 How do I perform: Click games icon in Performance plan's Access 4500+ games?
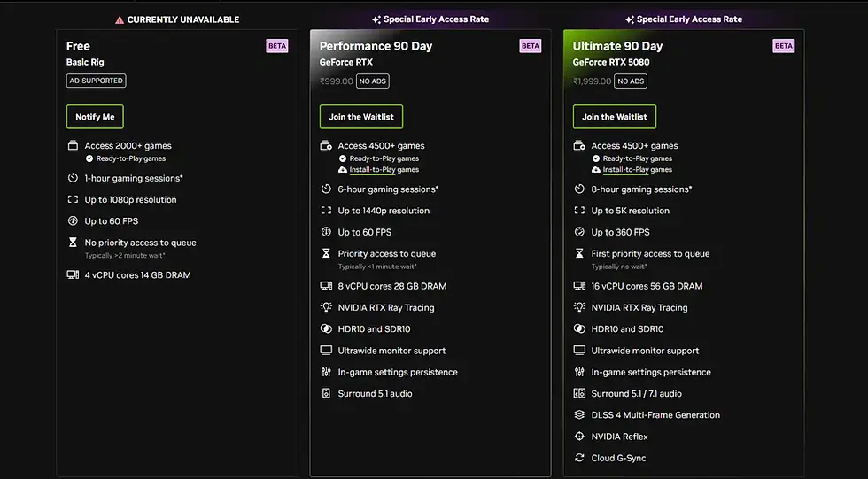[326, 145]
